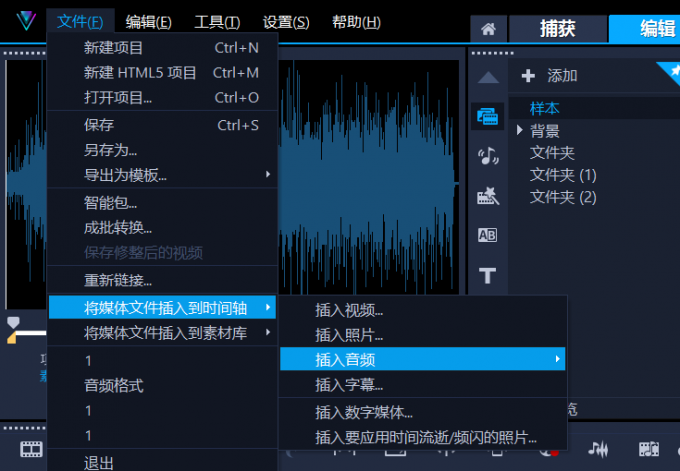Expand 将媒体文件插入到时间轴 submenu

[162, 307]
